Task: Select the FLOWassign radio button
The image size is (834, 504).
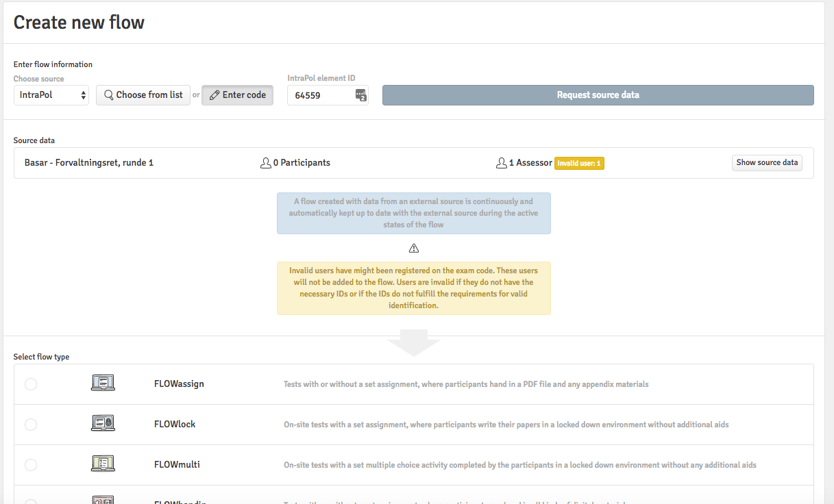Action: point(31,384)
